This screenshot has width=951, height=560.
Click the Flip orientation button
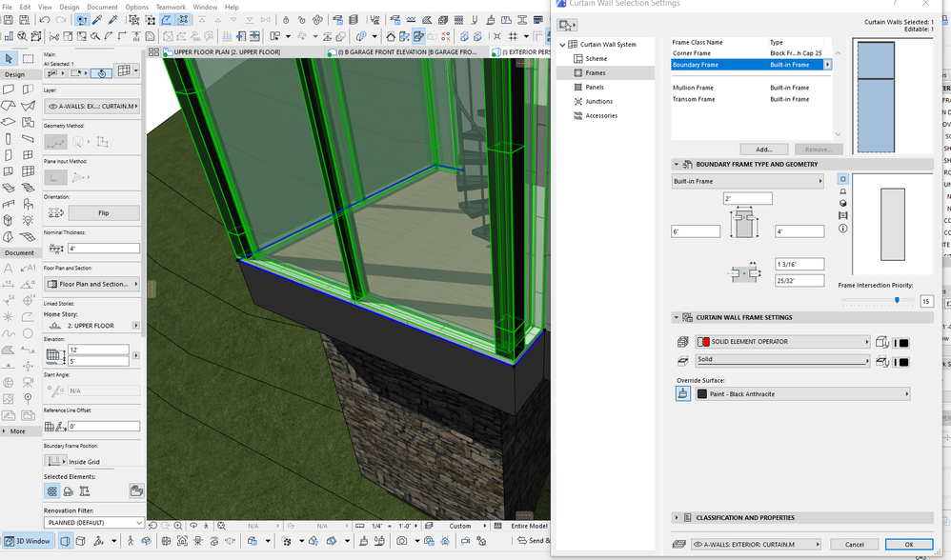[103, 213]
